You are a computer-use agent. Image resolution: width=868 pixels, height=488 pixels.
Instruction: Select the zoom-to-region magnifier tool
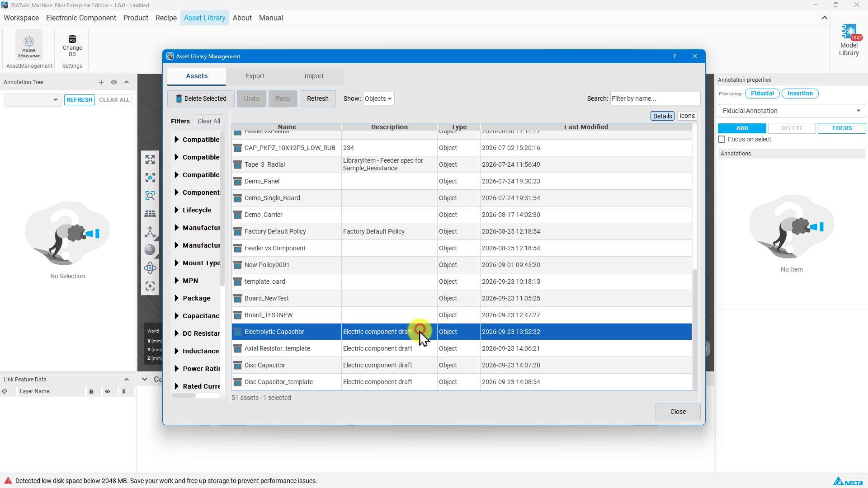(150, 196)
